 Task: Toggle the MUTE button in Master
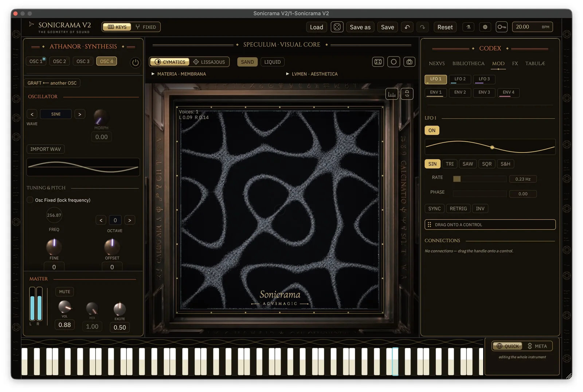(x=64, y=292)
